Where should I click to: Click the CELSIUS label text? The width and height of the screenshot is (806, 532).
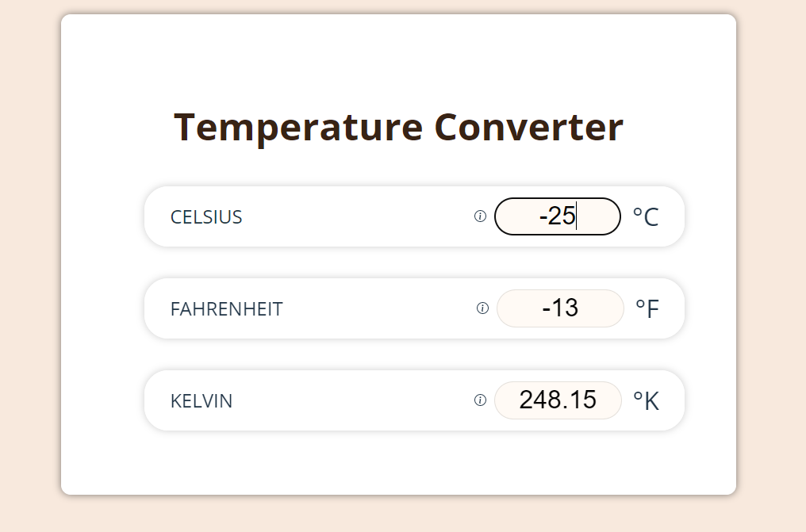pos(205,216)
